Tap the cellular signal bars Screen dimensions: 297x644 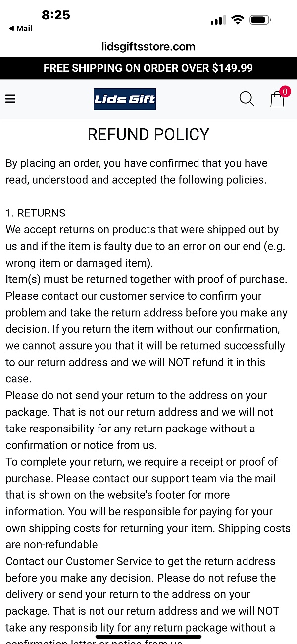click(x=217, y=20)
